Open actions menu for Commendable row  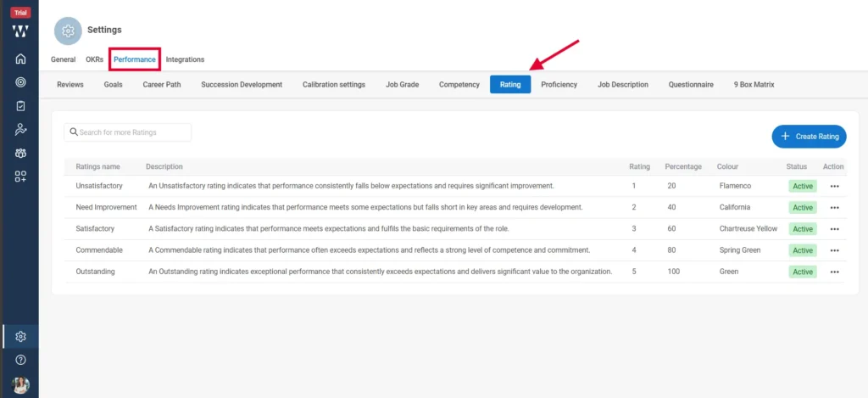point(835,250)
